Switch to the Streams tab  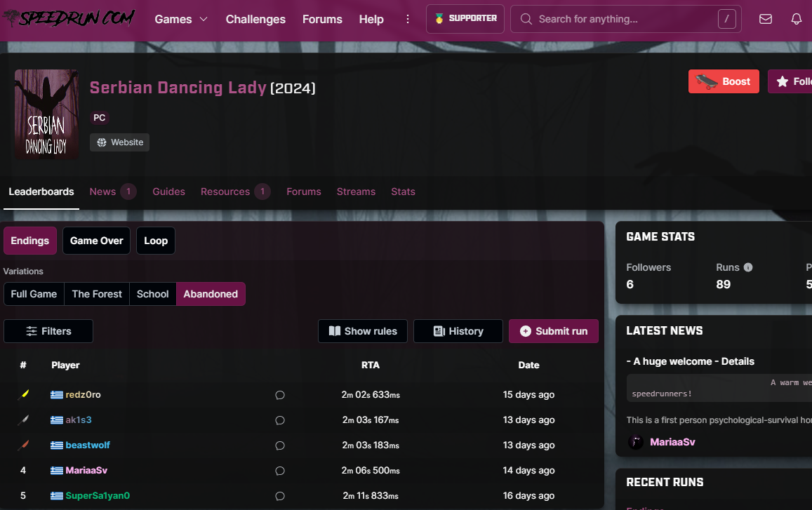357,192
